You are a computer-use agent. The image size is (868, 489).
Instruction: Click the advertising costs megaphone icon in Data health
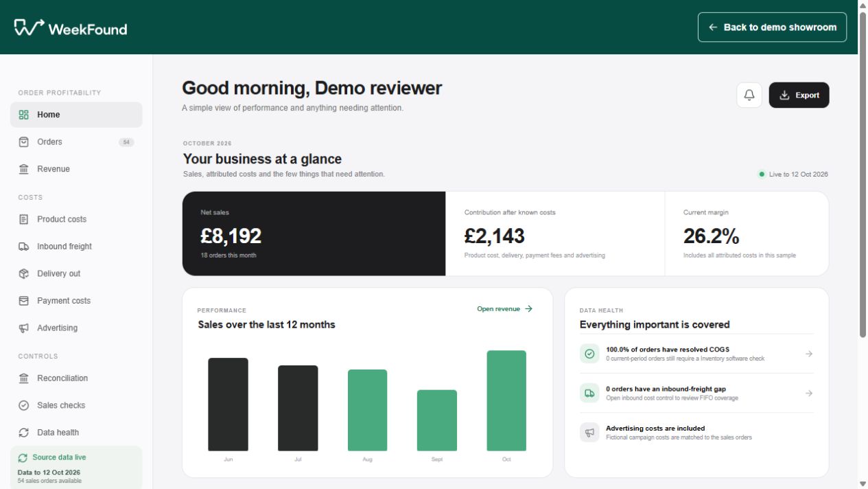coord(589,432)
